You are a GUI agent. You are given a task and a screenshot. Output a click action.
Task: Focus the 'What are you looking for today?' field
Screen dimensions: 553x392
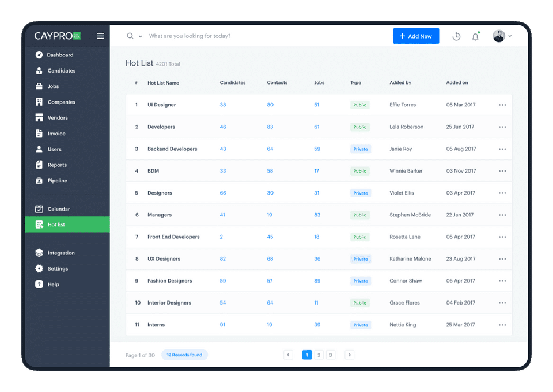(190, 36)
